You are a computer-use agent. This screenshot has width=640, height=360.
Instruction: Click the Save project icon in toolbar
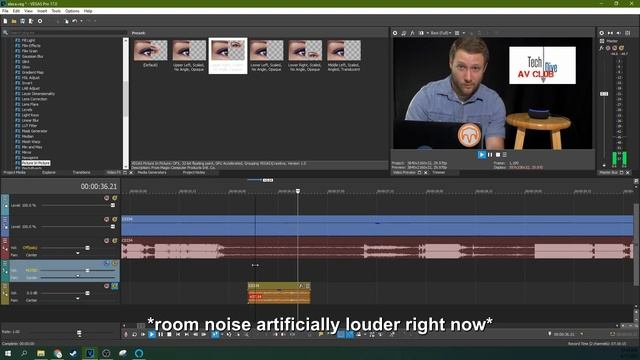22,21
